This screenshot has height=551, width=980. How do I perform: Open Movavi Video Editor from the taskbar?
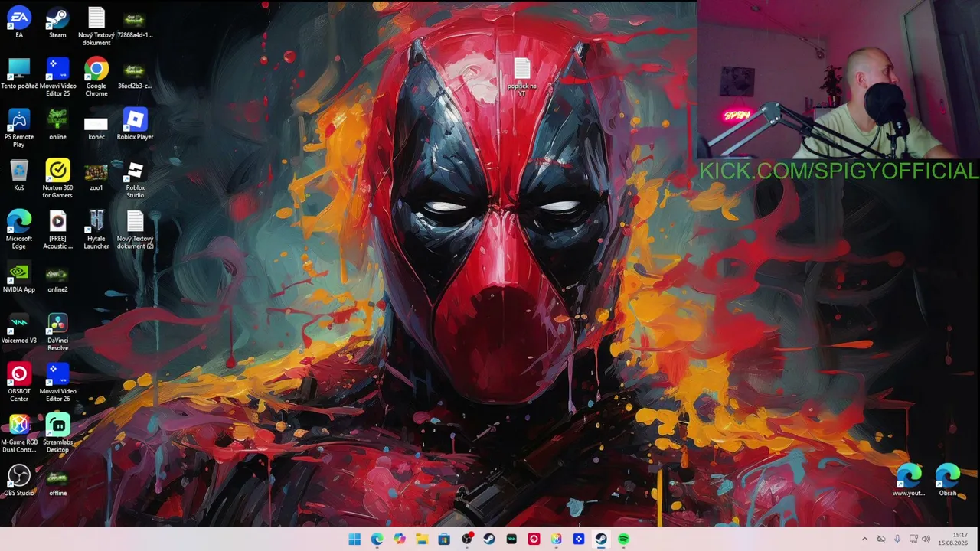coord(579,540)
